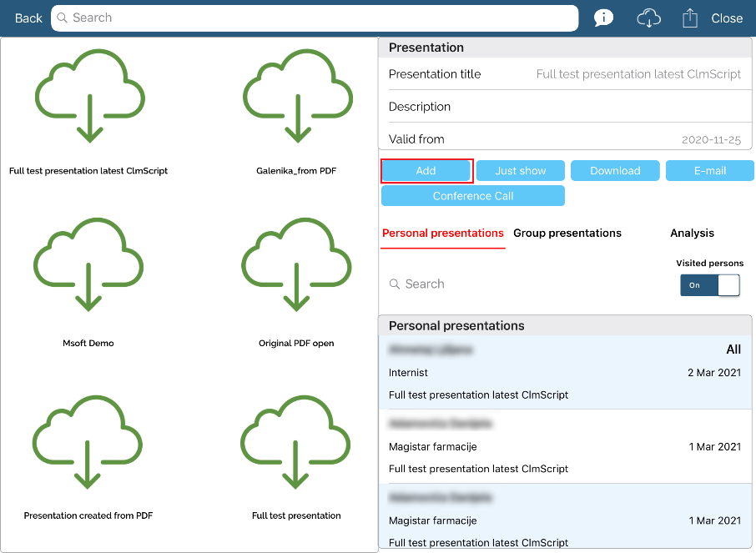This screenshot has height=553, width=756.
Task: Download Presentation created from PDF
Action: click(x=88, y=440)
